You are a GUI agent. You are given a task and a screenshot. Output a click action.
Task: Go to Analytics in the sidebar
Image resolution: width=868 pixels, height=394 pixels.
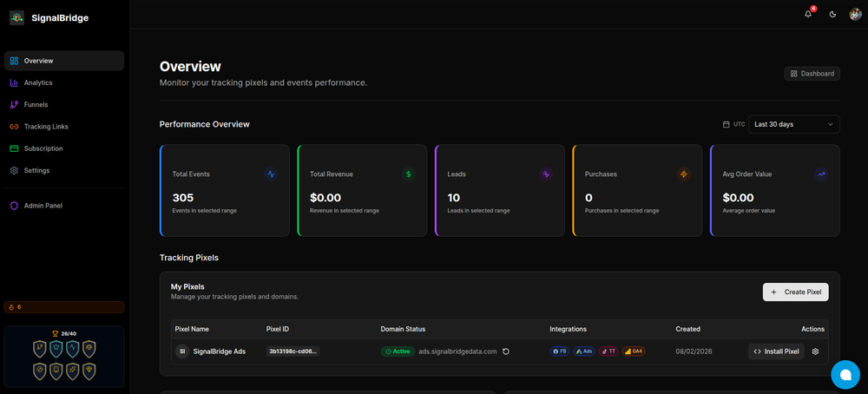pyautogui.click(x=38, y=82)
